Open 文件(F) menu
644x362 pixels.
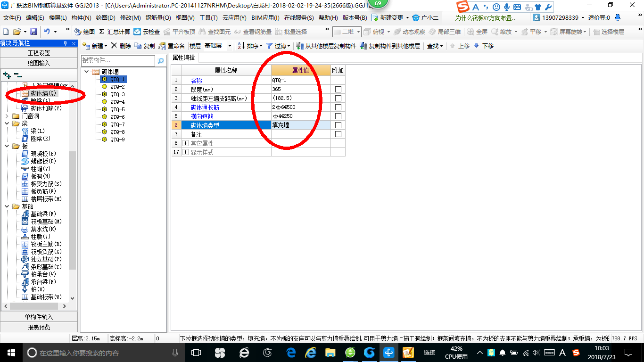click(x=12, y=18)
